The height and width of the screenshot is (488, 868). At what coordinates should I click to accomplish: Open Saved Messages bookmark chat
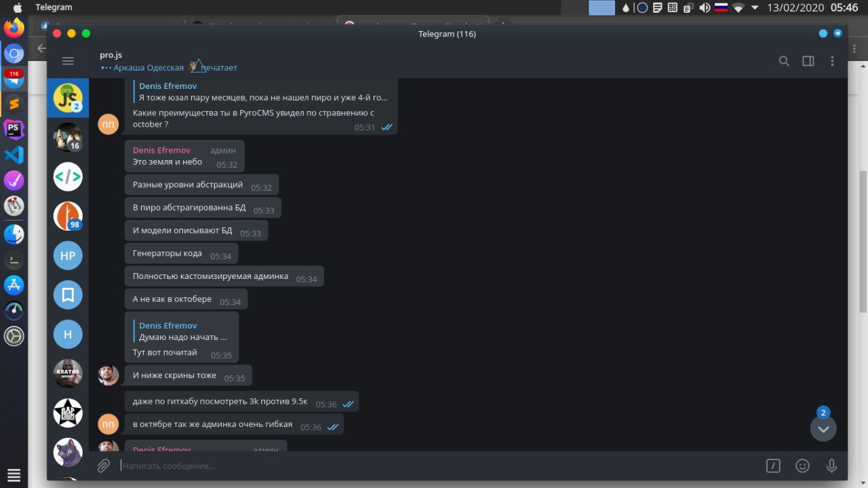68,295
